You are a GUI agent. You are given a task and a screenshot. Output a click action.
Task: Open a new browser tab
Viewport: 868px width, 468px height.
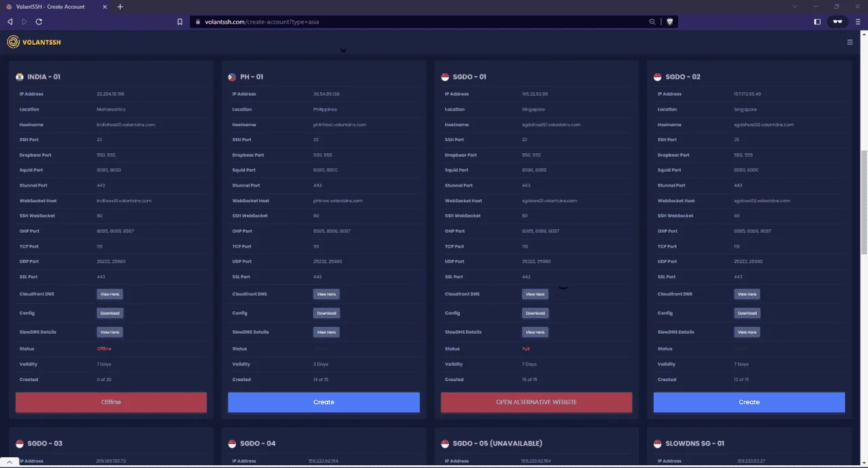120,7
